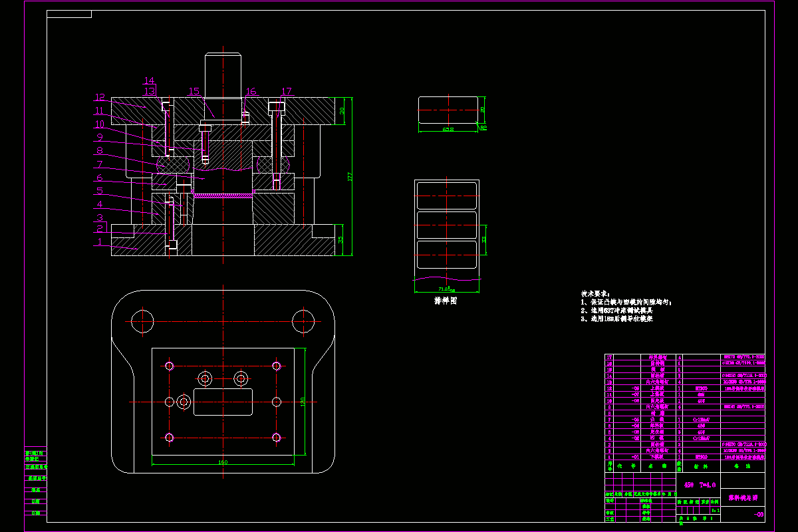Click code -05 in the parts list

point(635,420)
